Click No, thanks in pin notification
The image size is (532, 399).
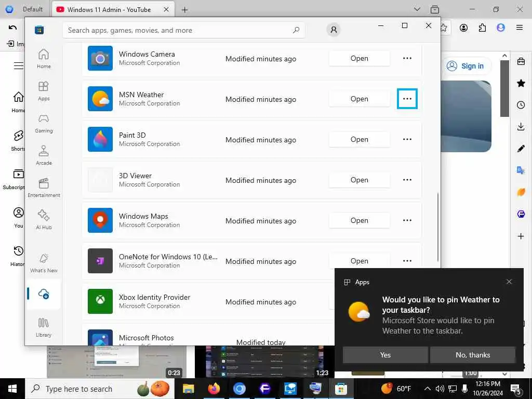tap(473, 355)
